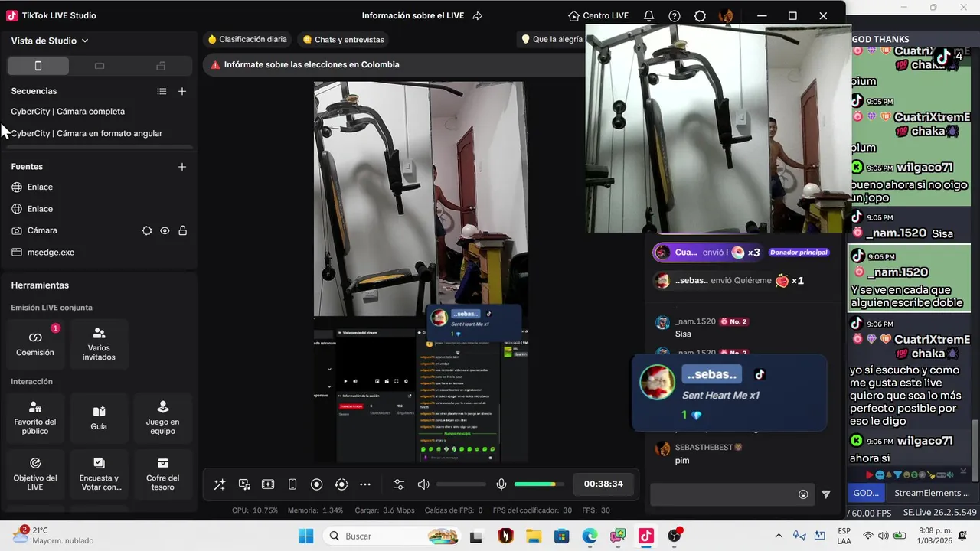
Task: Select the landscape layout tab
Action: click(x=100, y=66)
